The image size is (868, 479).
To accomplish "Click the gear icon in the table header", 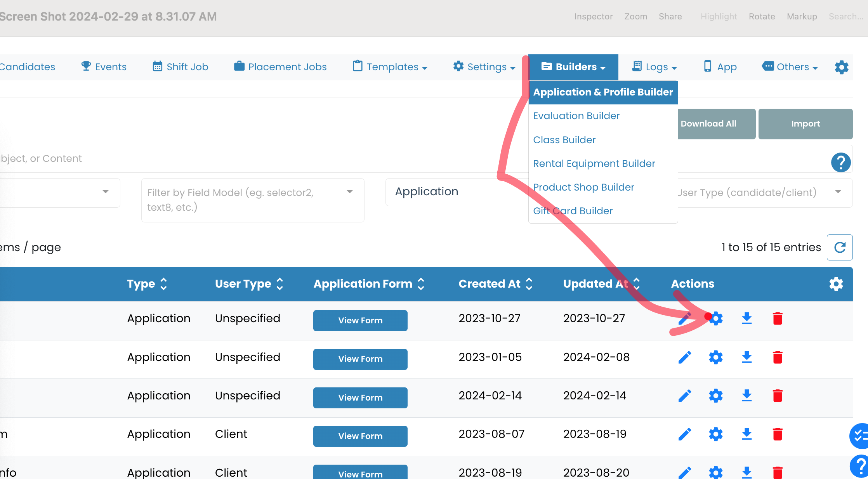I will coord(836,284).
